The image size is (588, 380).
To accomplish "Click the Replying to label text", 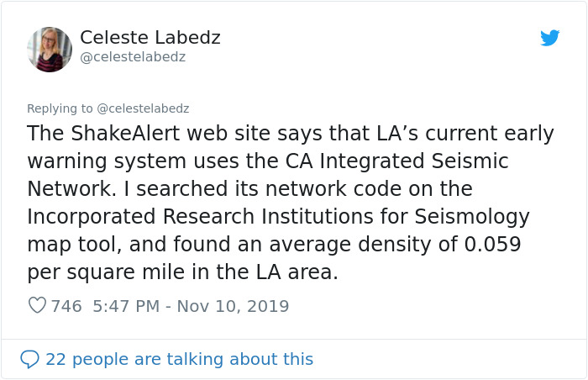I will tap(60, 108).
